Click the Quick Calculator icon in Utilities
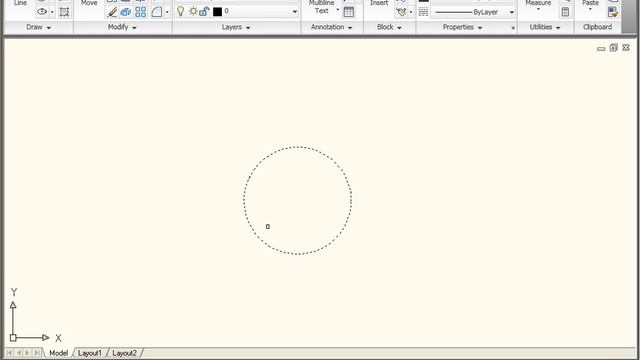This screenshot has height=360, width=640. 565,12
